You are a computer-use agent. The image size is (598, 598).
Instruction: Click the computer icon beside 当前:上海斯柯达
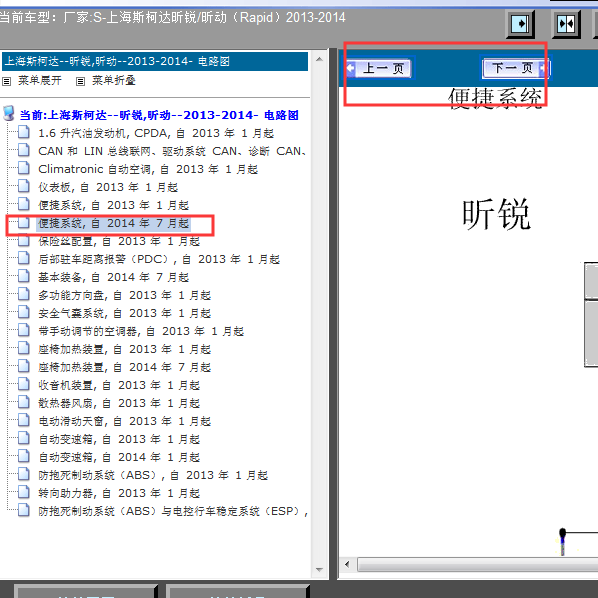tap(8, 114)
